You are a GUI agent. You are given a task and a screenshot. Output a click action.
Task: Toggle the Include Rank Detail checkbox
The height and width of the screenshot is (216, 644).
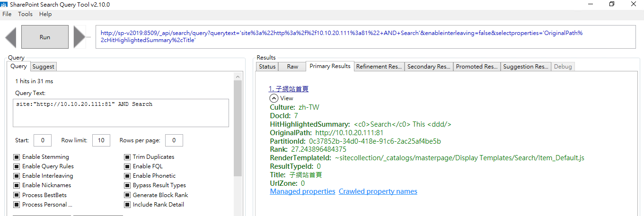pyautogui.click(x=127, y=205)
